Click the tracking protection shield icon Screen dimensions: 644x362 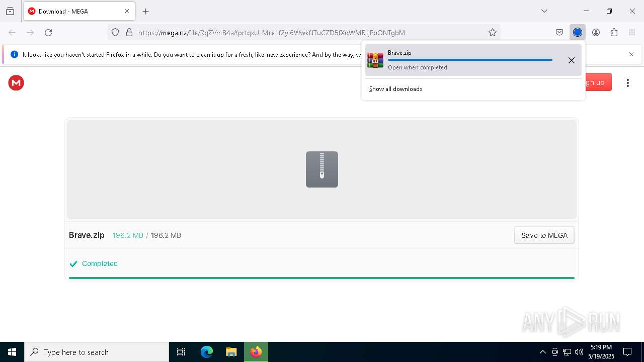[x=115, y=33]
